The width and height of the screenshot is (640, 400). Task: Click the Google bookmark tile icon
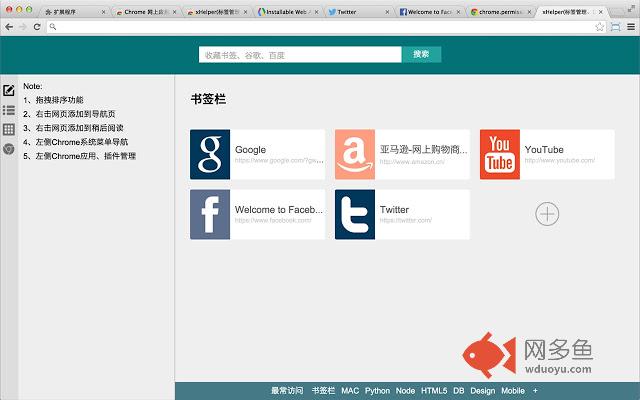(x=210, y=154)
